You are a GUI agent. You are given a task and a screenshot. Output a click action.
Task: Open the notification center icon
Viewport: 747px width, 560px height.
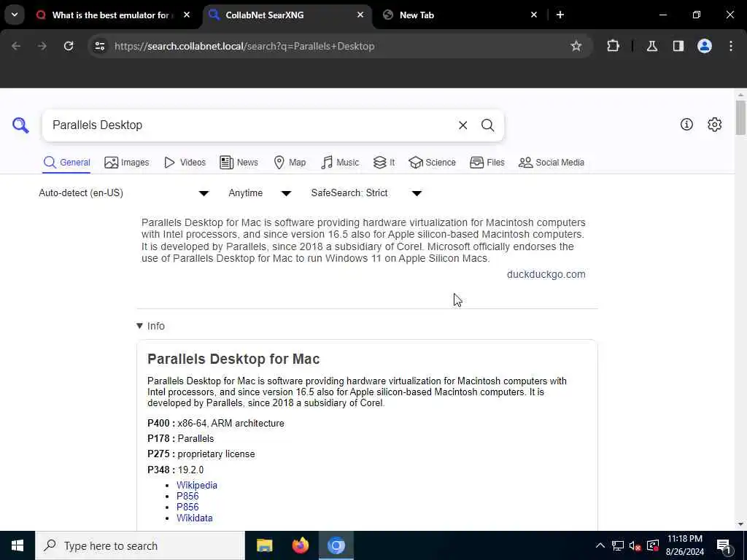click(x=724, y=545)
